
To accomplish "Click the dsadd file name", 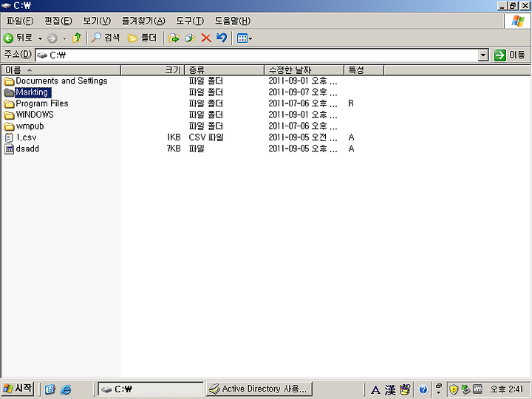I will [x=27, y=149].
